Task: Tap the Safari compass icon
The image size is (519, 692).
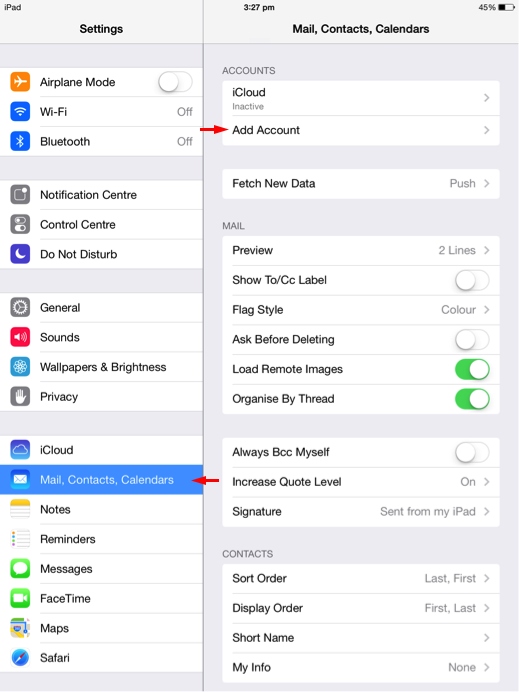Action: pos(20,658)
